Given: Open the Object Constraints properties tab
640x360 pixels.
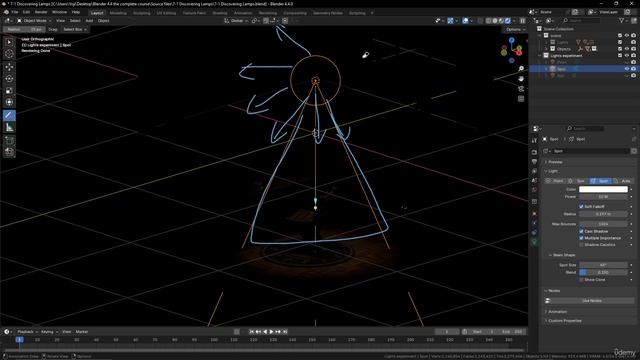Looking at the screenshot, I should coord(534,233).
